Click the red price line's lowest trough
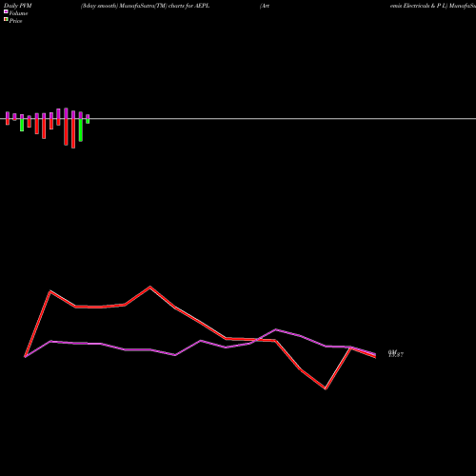Viewport: 476px width, 476px height. [x=326, y=388]
